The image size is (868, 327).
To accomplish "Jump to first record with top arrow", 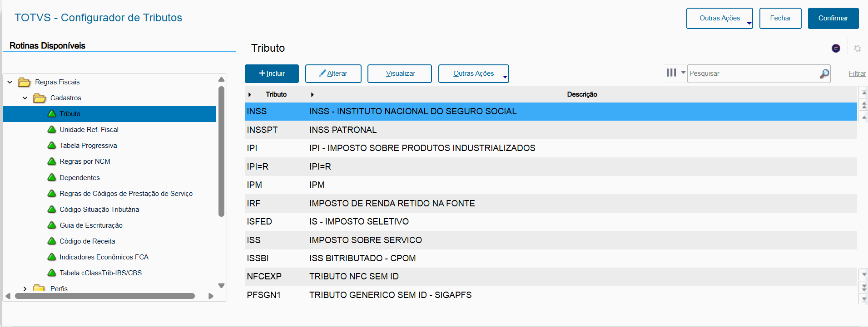I will (864, 93).
